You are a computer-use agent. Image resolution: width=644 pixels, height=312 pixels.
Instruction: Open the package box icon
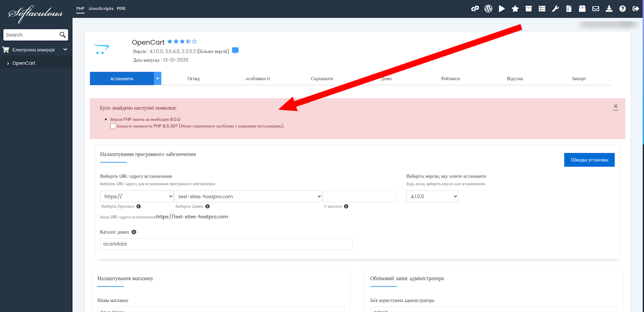point(582,8)
